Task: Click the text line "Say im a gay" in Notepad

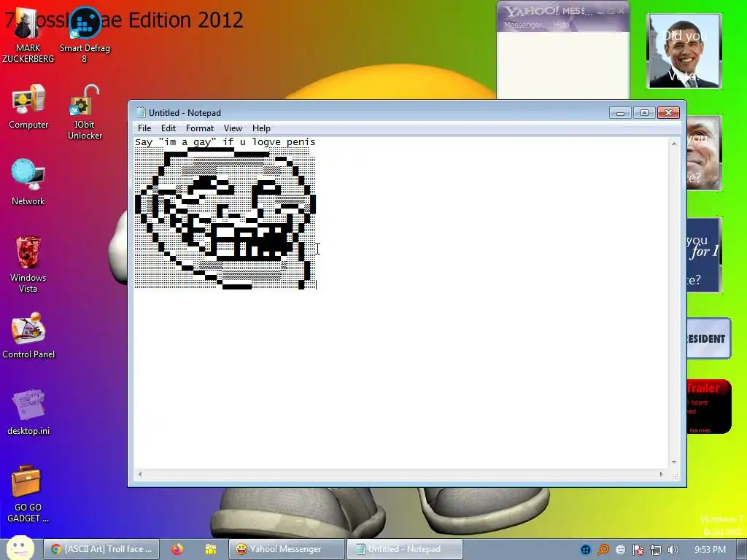Action: [x=225, y=142]
